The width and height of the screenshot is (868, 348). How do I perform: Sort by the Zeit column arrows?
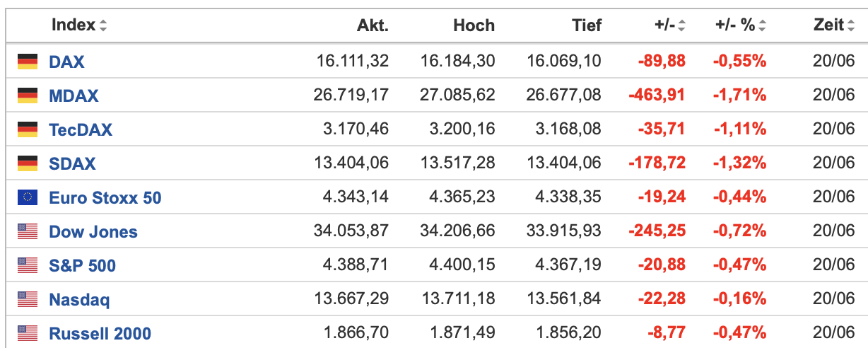point(850,26)
